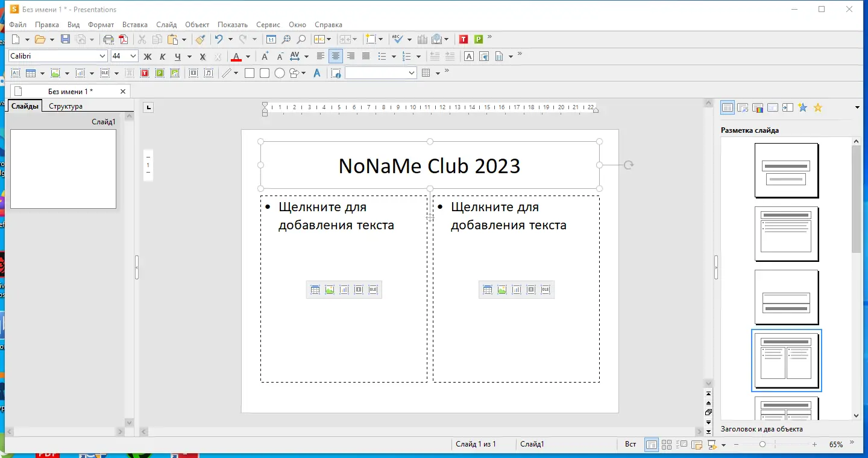This screenshot has height=458, width=868.
Task: Print the presentation
Action: point(108,39)
